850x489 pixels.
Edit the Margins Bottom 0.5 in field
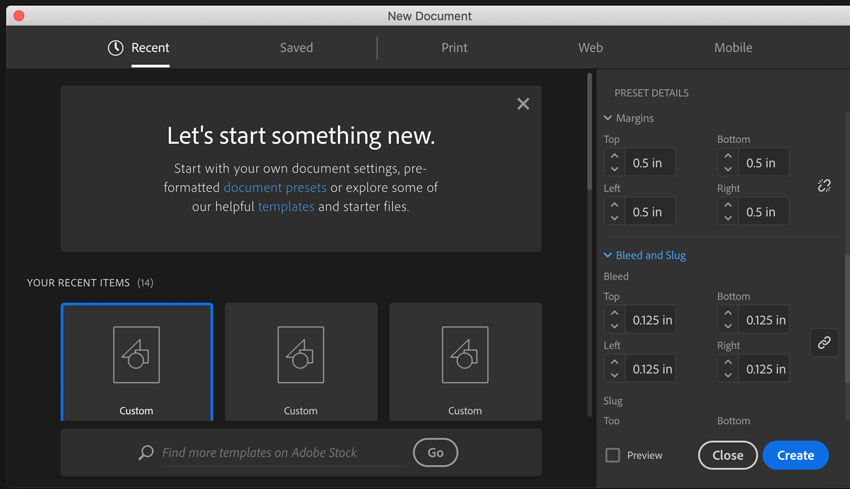click(x=763, y=163)
